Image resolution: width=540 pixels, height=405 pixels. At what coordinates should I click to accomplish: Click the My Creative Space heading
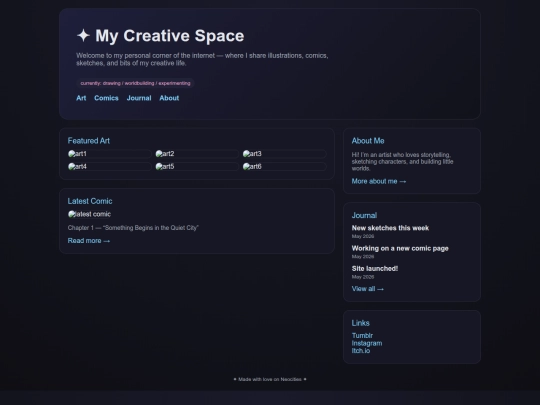(x=170, y=36)
